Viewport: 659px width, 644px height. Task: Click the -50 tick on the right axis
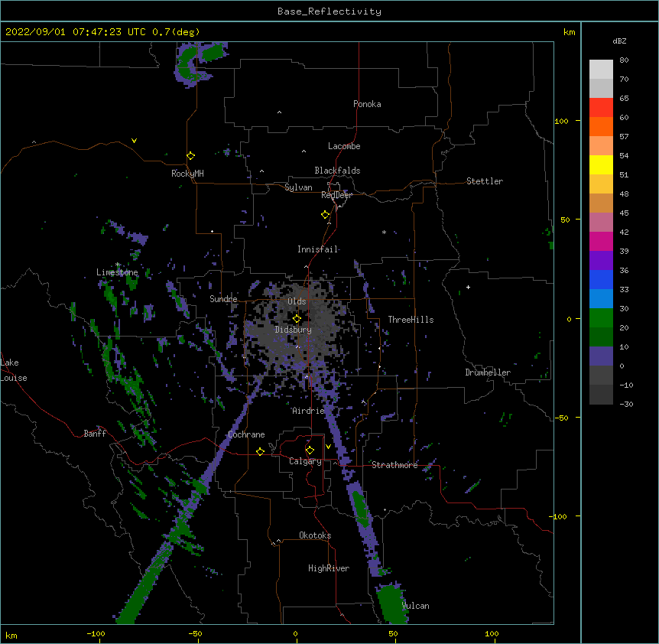[561, 418]
